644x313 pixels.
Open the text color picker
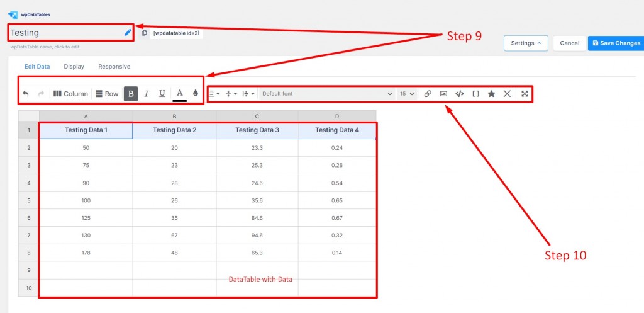[x=179, y=94]
